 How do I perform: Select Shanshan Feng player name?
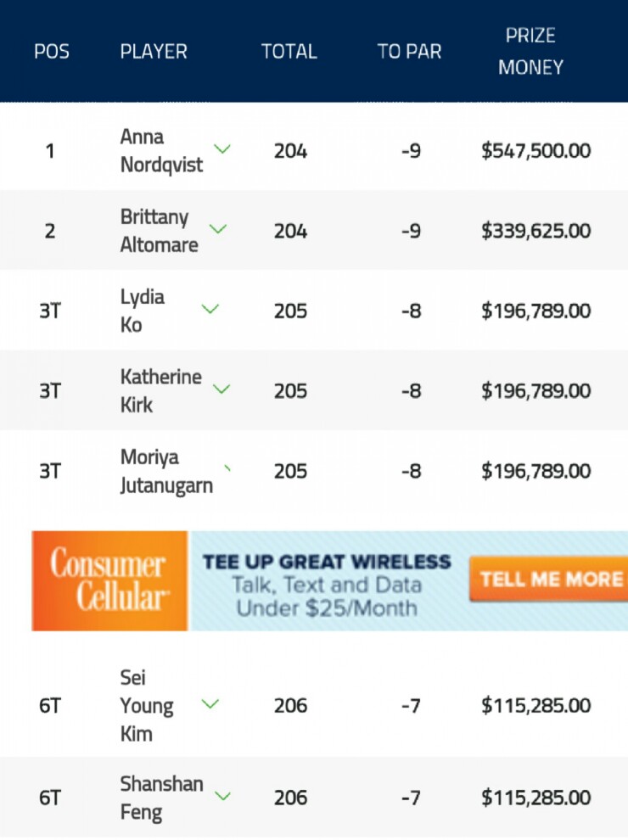coord(161,798)
